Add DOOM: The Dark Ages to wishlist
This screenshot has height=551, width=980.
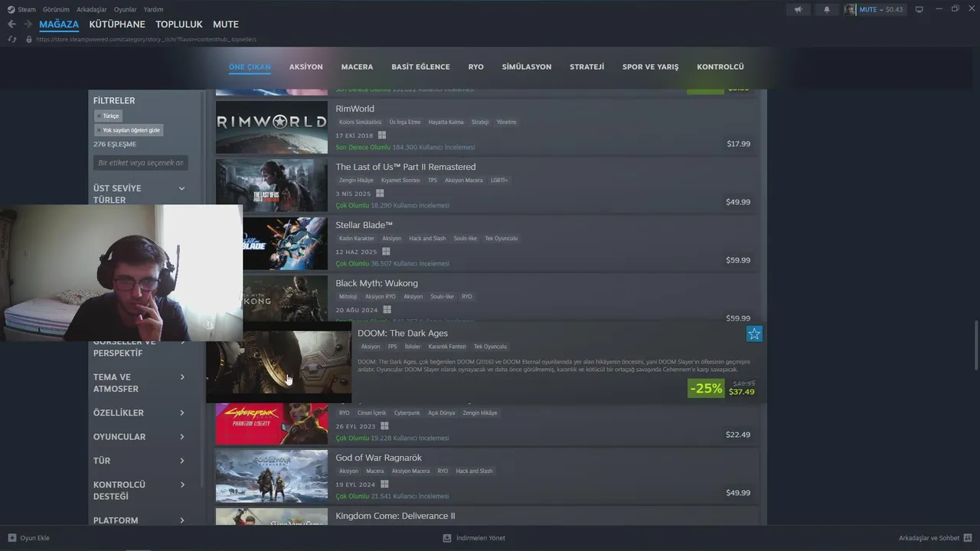point(754,334)
